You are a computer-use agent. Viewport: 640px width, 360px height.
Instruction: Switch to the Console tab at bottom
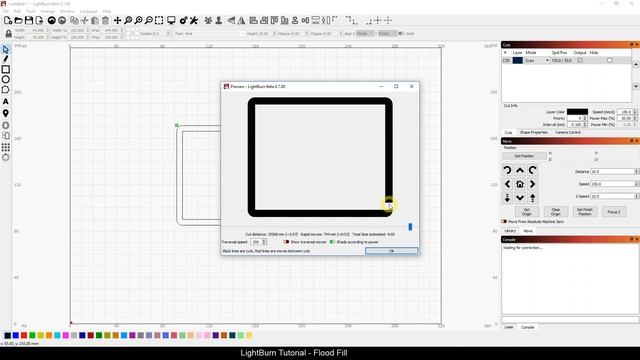528,327
